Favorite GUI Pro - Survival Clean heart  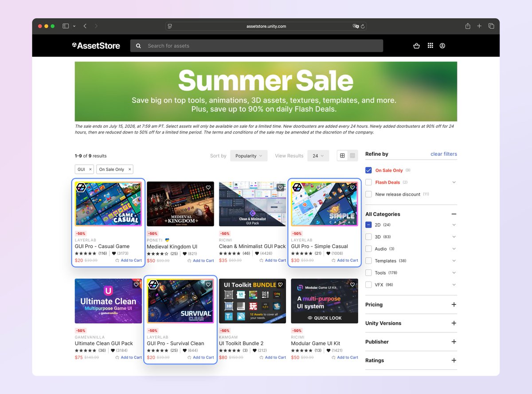pyautogui.click(x=208, y=284)
